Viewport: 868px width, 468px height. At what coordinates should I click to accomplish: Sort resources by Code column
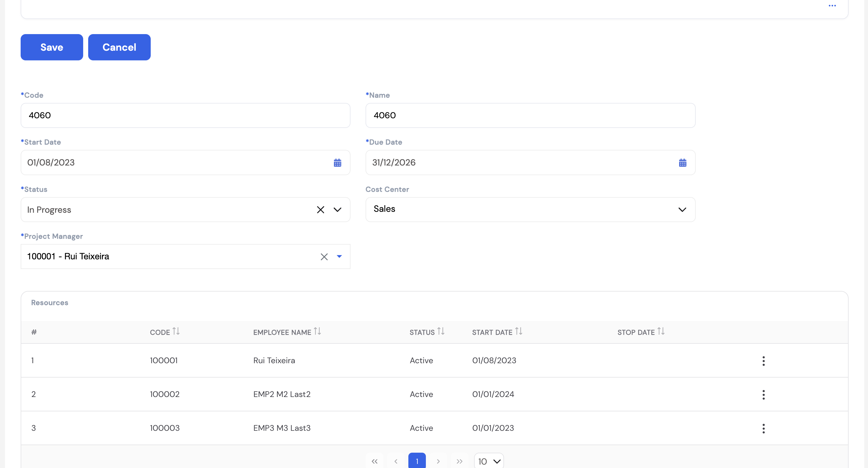click(x=176, y=331)
